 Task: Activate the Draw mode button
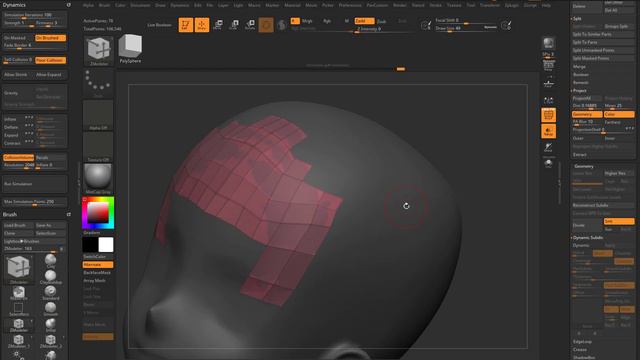[x=202, y=25]
